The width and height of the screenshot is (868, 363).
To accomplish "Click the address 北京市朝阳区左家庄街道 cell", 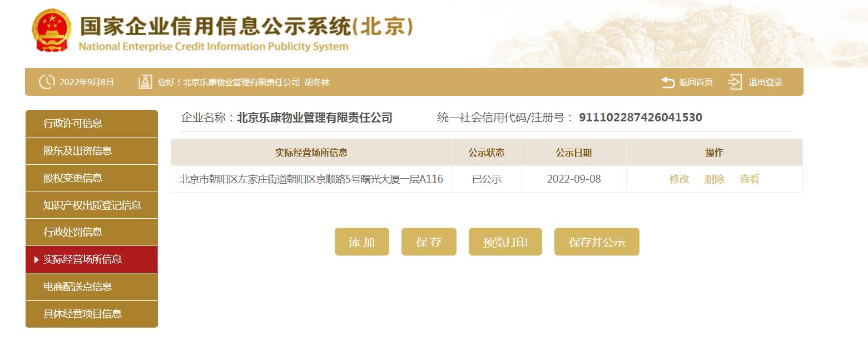I will pyautogui.click(x=311, y=179).
